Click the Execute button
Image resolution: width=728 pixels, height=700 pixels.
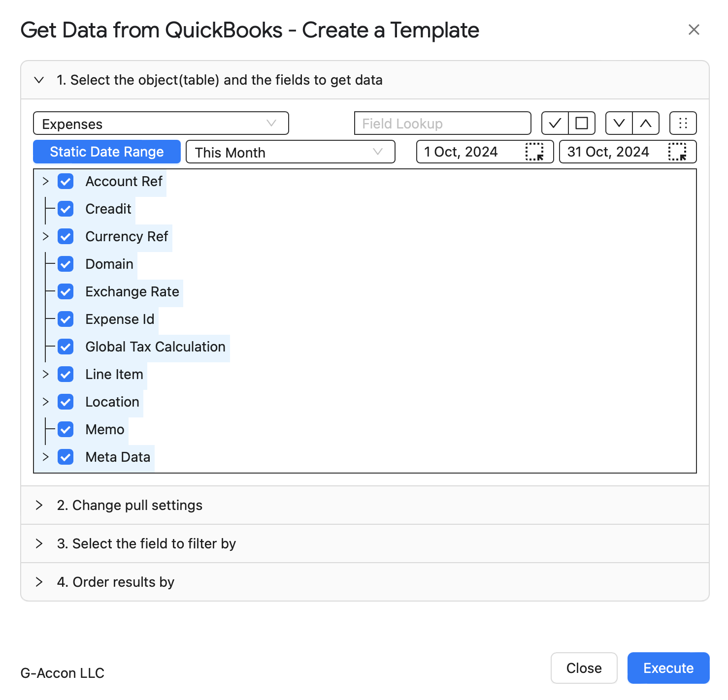[668, 668]
